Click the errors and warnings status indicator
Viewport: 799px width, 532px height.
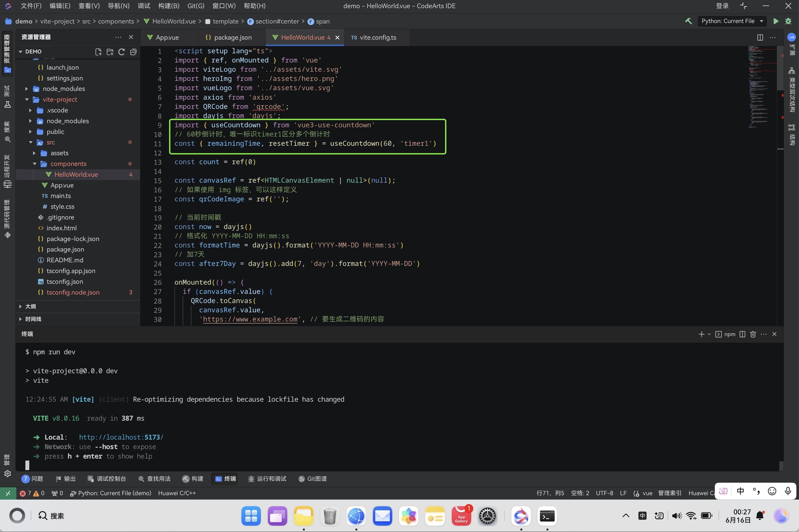[x=32, y=493]
